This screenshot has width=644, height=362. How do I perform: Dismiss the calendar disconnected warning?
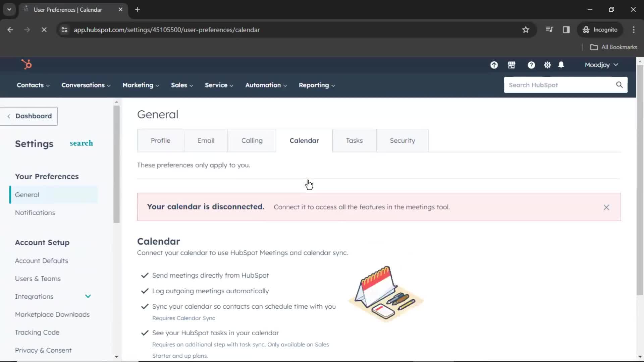(606, 207)
